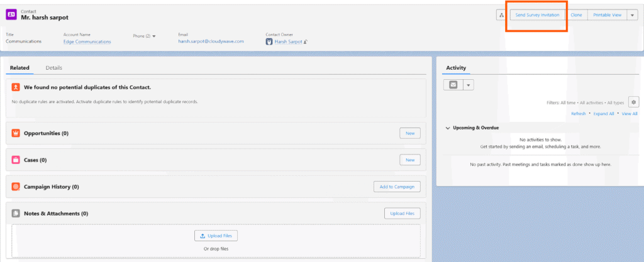
Task: Switch to the Details tab
Action: [x=53, y=68]
